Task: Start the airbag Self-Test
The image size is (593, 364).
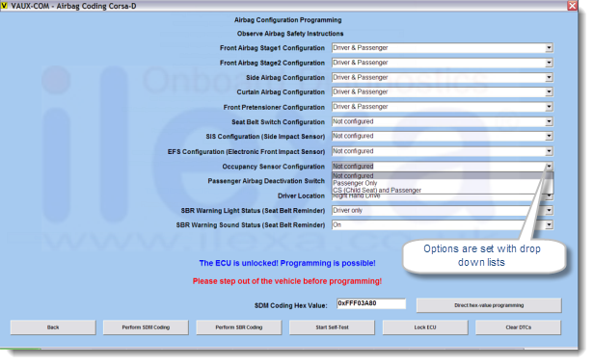Action: tap(332, 327)
